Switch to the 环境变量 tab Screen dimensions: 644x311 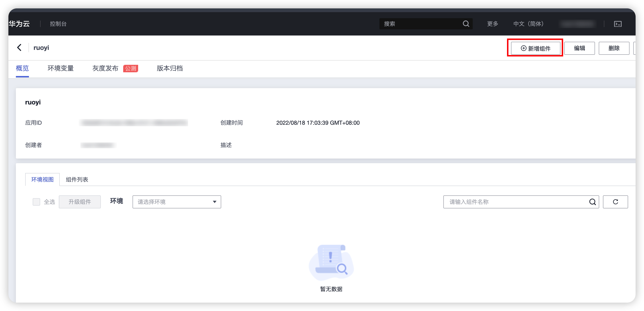tap(60, 69)
